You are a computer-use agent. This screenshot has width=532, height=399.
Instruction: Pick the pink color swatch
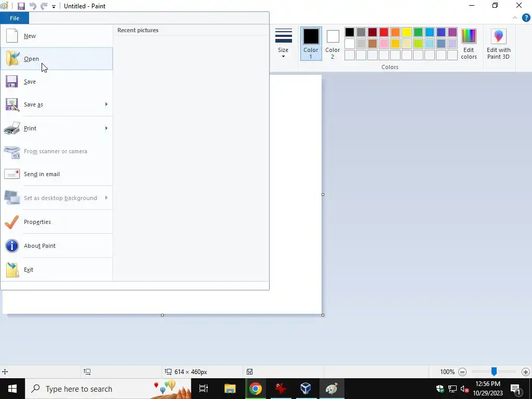pos(384,44)
